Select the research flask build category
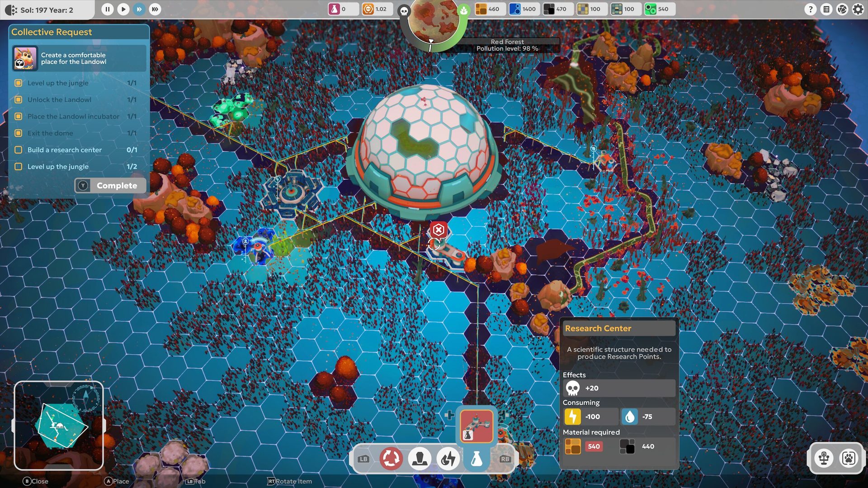Viewport: 868px width, 488px height. 476,459
